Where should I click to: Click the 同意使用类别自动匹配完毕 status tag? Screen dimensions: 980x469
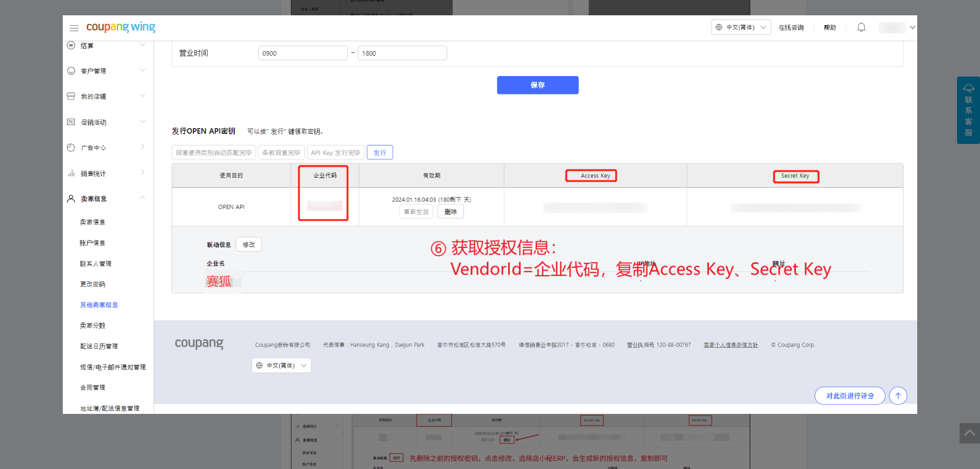214,153
